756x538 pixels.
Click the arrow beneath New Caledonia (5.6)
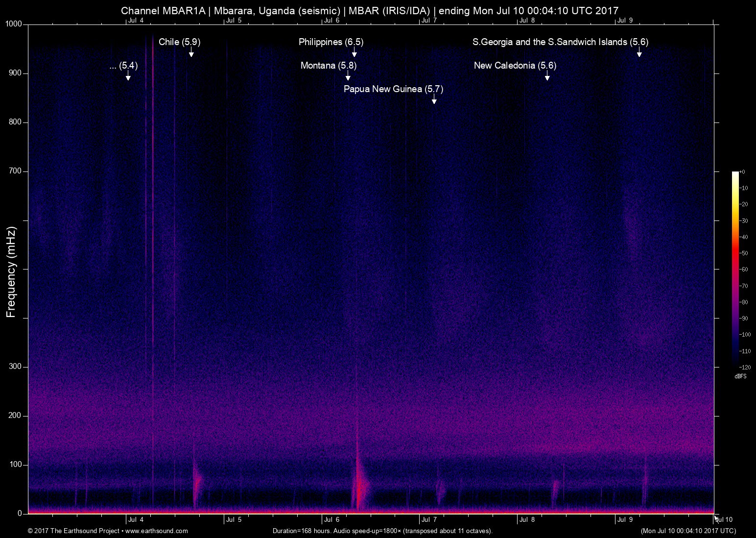[x=547, y=76]
